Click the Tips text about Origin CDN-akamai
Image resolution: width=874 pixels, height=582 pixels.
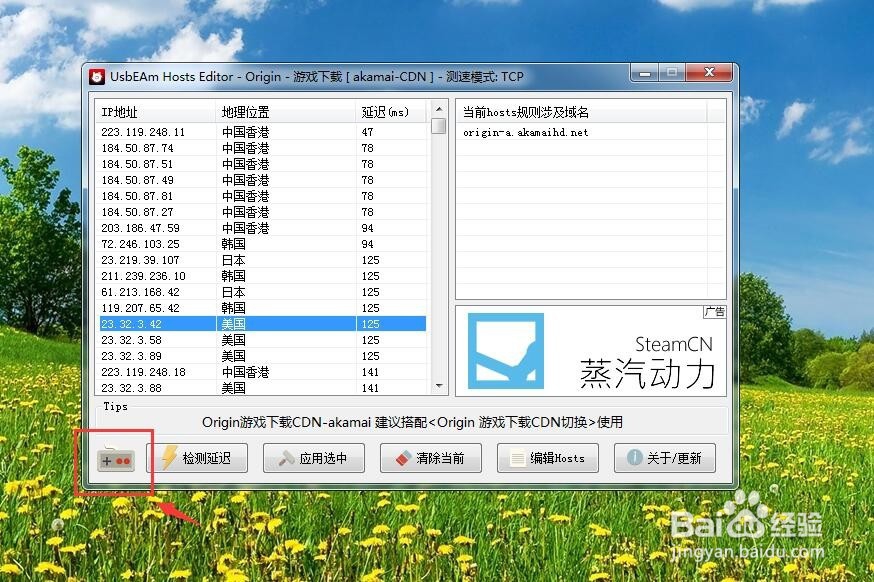412,423
